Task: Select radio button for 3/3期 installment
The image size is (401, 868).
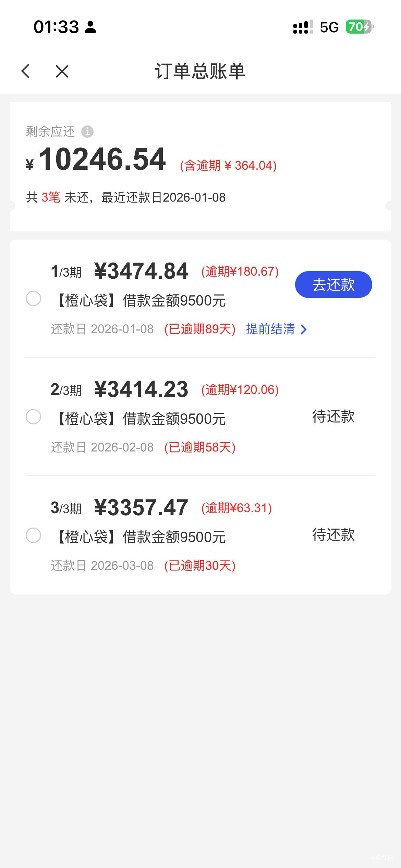Action: (34, 535)
